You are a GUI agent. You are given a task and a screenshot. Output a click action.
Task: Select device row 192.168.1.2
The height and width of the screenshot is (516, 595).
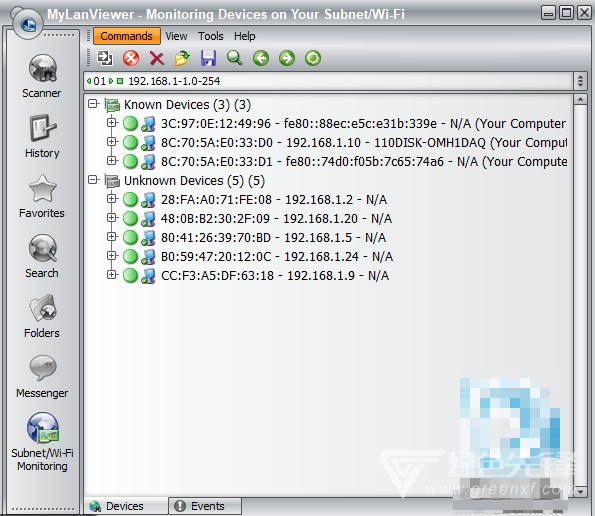tap(274, 200)
